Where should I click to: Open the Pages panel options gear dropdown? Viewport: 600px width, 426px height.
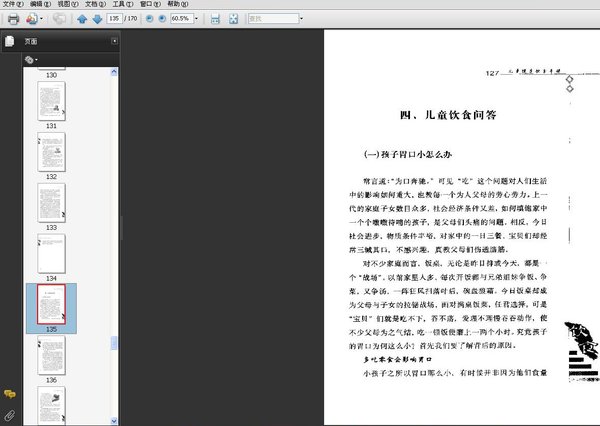31,60
